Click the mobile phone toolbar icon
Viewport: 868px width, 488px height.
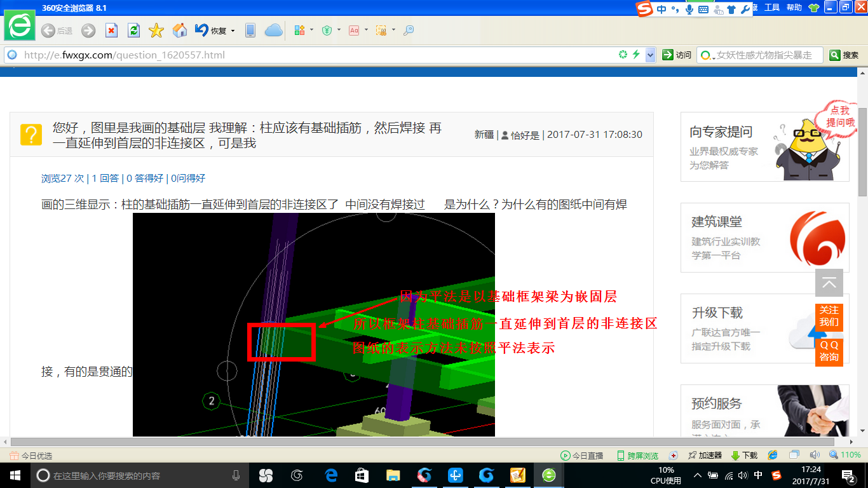[x=250, y=30]
